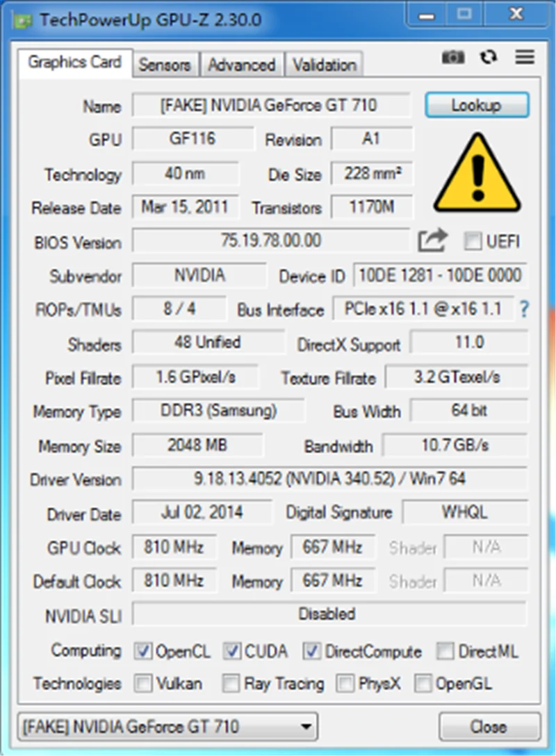The height and width of the screenshot is (756, 556).
Task: Click the NVIDIA SLI field showing Disabled
Action: (330, 614)
